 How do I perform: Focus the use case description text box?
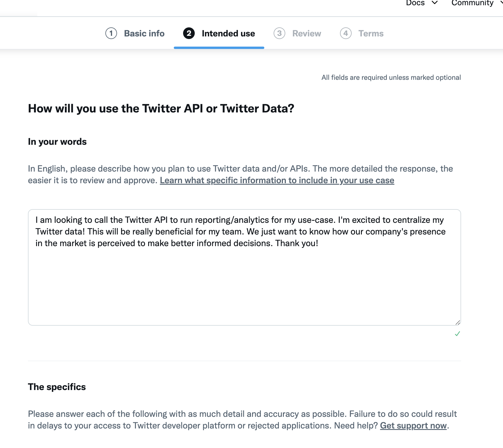244,280
